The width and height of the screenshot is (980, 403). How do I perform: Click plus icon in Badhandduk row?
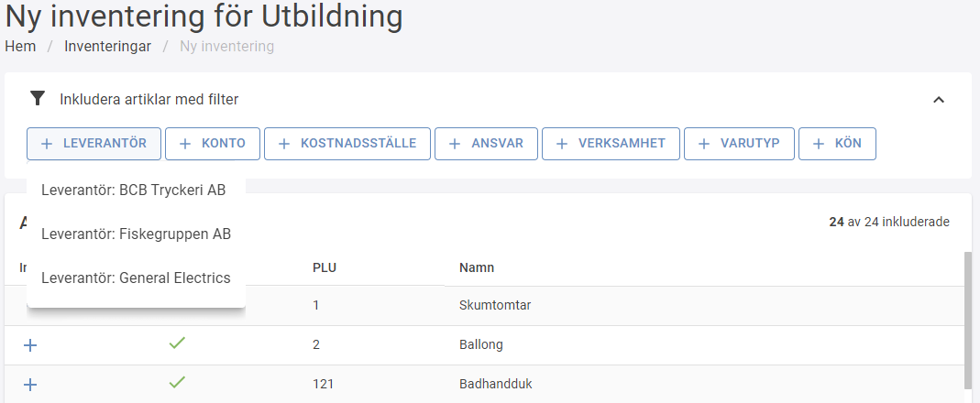point(30,385)
